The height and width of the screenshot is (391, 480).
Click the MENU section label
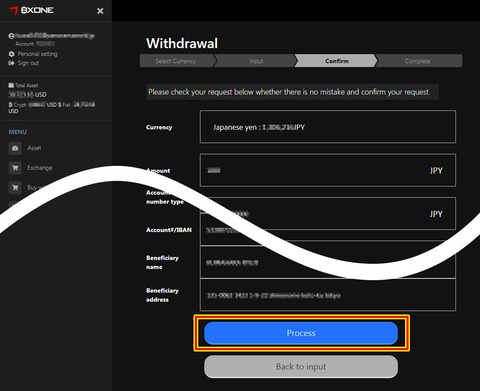pos(18,132)
